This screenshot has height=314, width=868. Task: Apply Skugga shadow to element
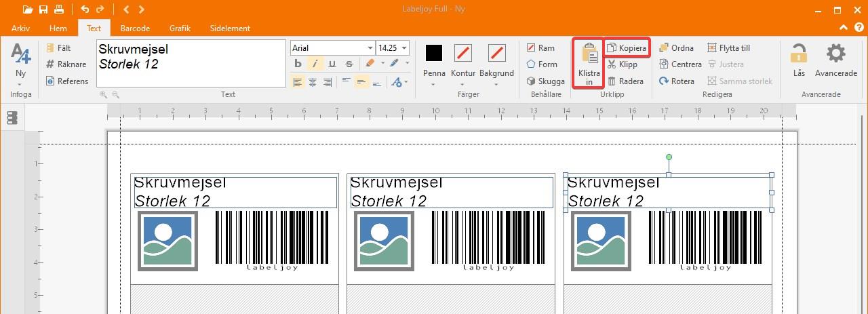tap(545, 81)
